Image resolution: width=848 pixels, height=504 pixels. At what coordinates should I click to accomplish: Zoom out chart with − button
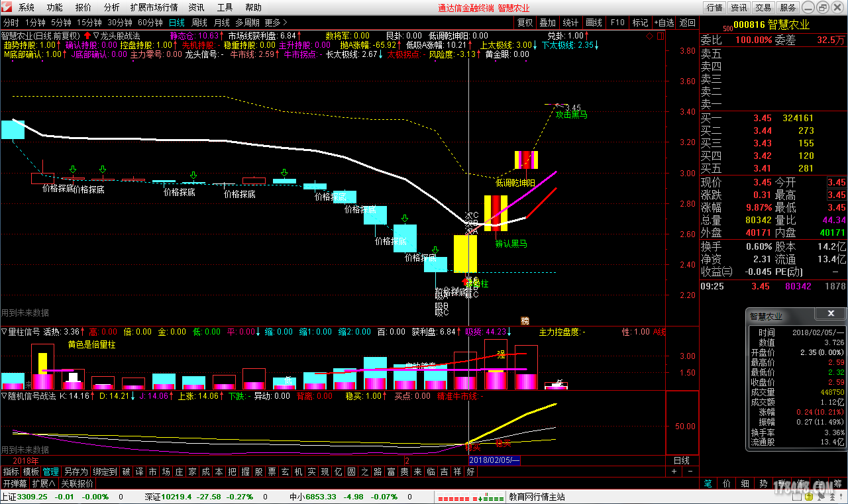[x=689, y=472]
